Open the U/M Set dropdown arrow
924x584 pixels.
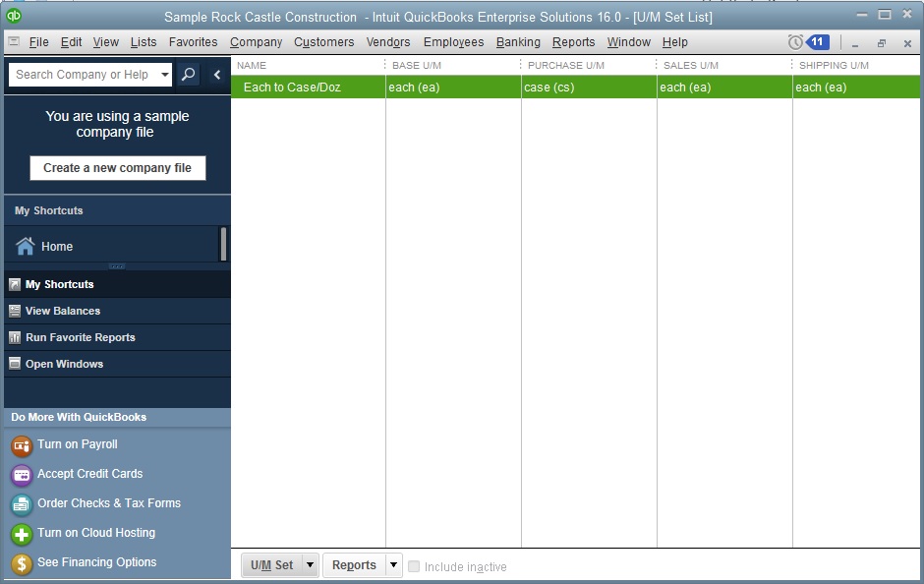(x=310, y=565)
